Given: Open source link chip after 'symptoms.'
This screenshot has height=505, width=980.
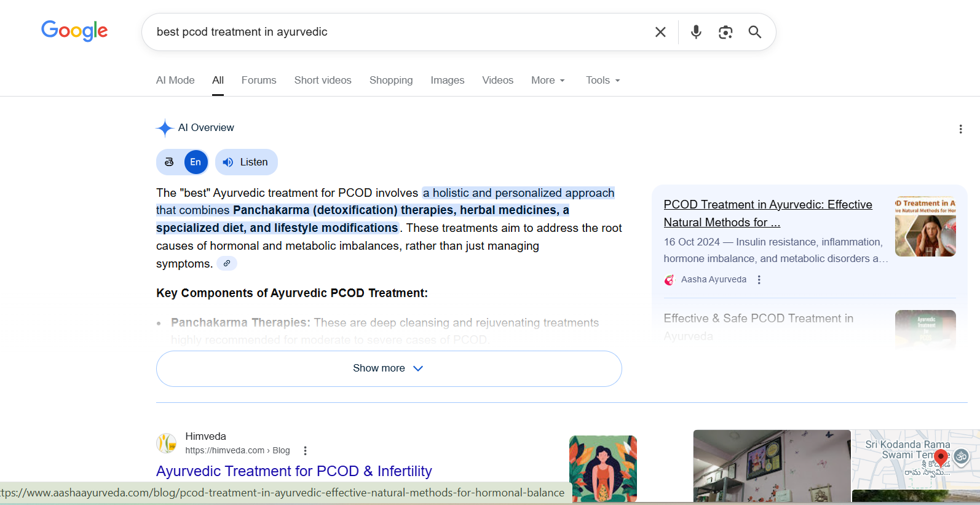Looking at the screenshot, I should tap(227, 263).
